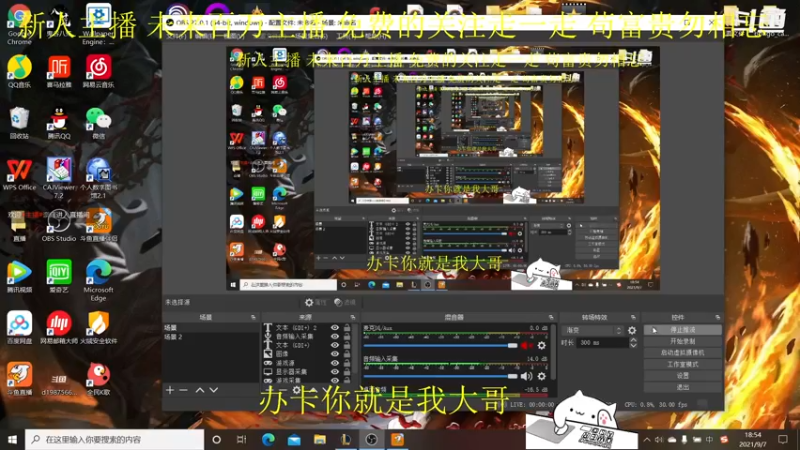
Task: Launch 网易云音乐 desktop icon
Action: [x=98, y=72]
